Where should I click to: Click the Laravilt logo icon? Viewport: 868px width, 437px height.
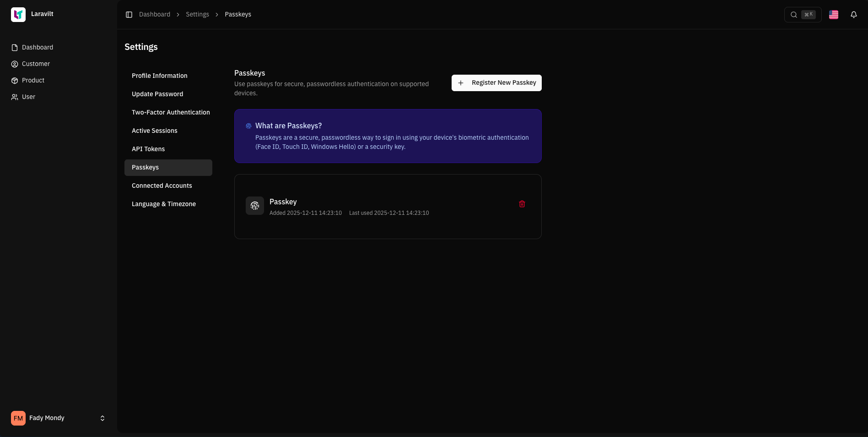point(18,15)
